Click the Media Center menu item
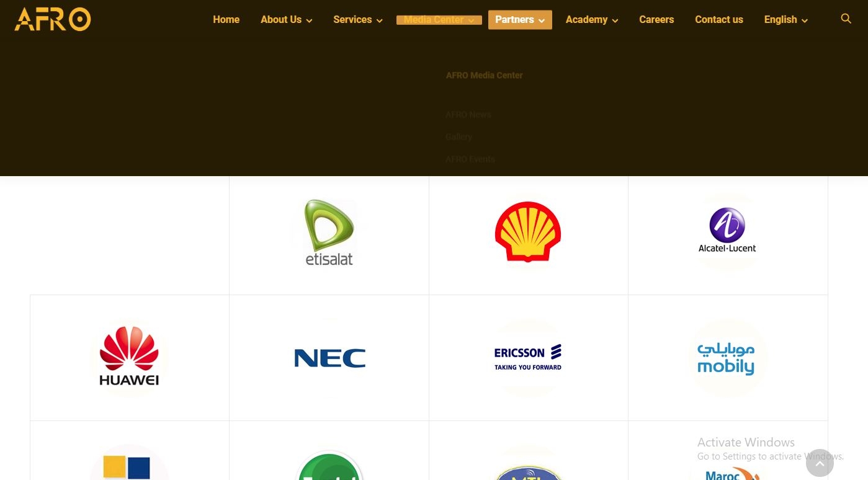 439,20
